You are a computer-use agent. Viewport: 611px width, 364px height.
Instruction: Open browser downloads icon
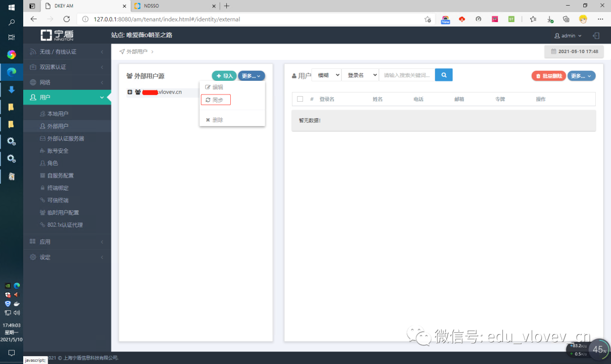[x=550, y=19]
